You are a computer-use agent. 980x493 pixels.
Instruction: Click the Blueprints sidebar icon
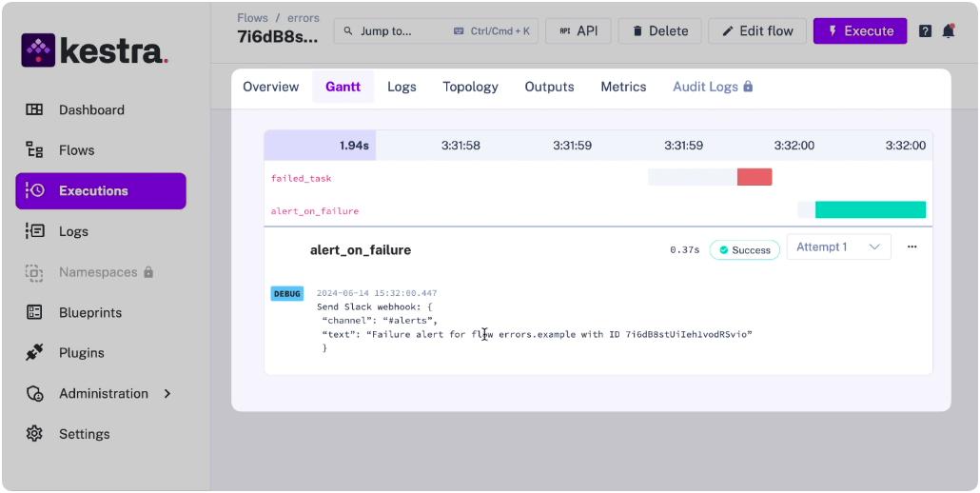33,312
